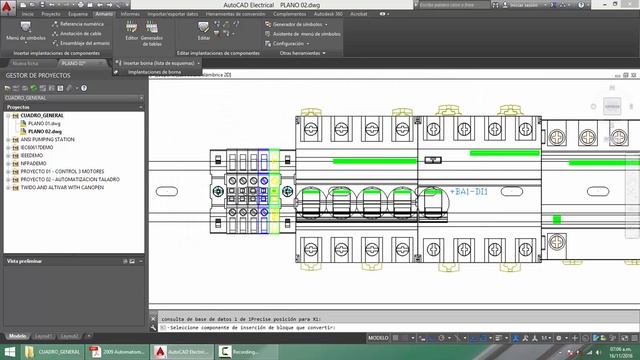This screenshot has width=640, height=360.
Task: Click the customization menu icon at status bar end
Action: [x=634, y=338]
